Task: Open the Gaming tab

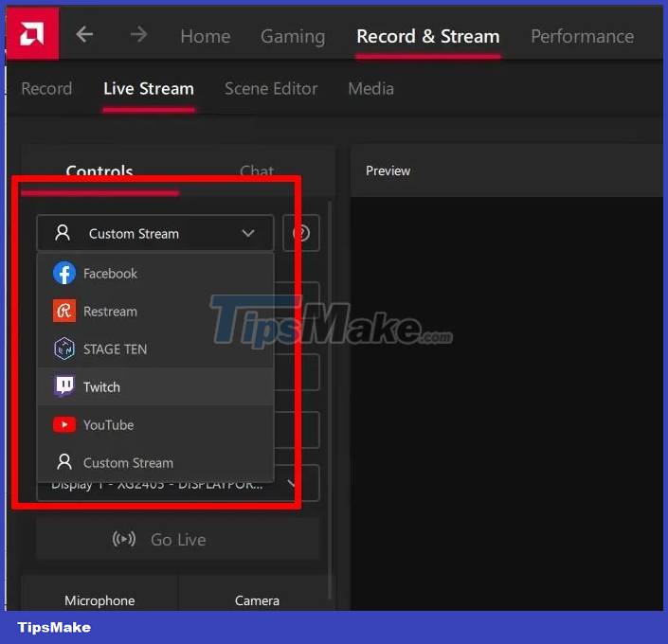Action: [x=293, y=37]
